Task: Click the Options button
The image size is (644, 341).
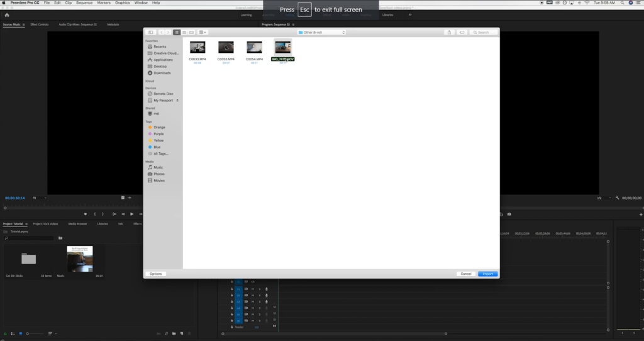Action: tap(156, 274)
